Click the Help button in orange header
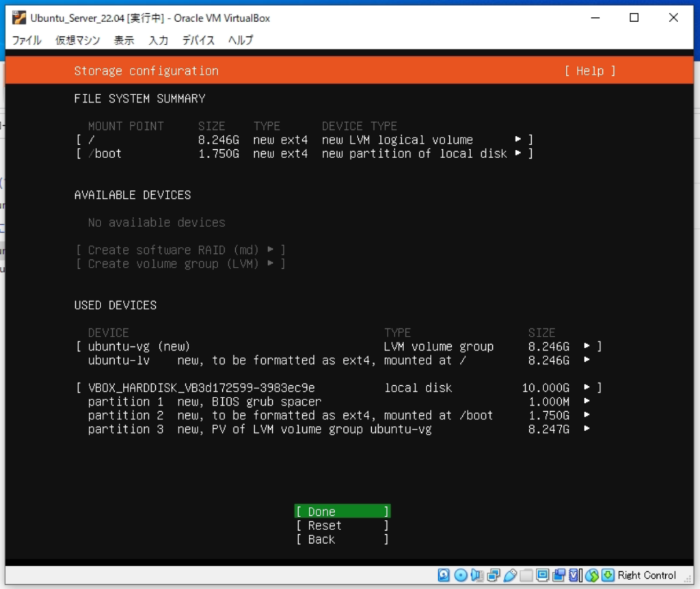The width and height of the screenshot is (700, 589). 590,71
